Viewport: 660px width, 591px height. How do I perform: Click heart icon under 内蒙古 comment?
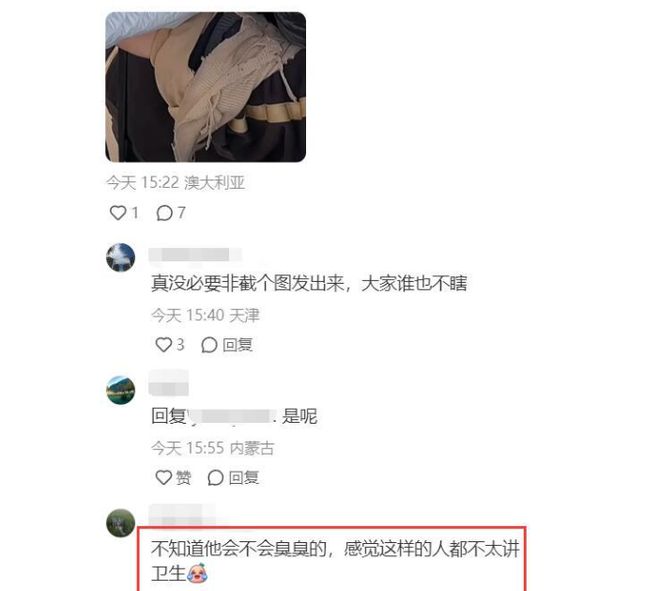point(163,477)
